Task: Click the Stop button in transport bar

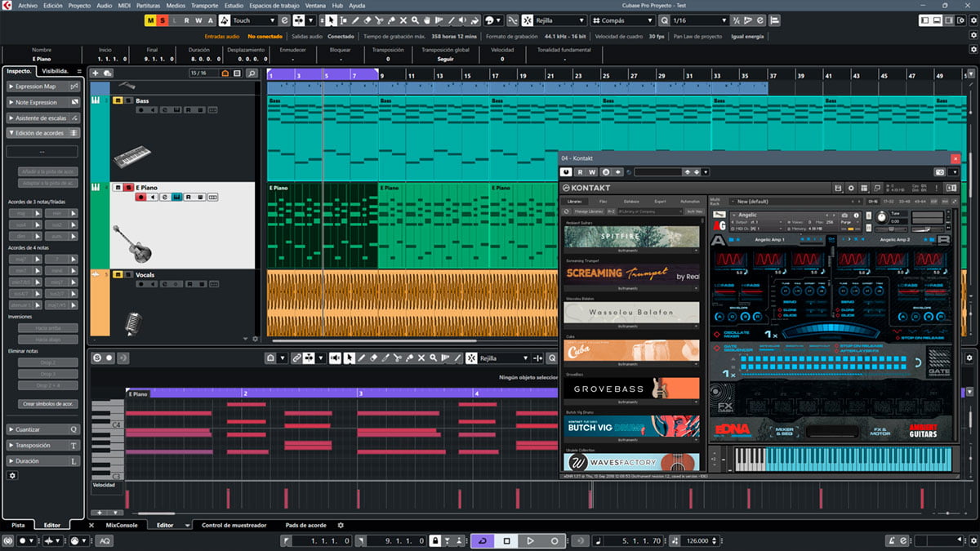Action: (506, 540)
